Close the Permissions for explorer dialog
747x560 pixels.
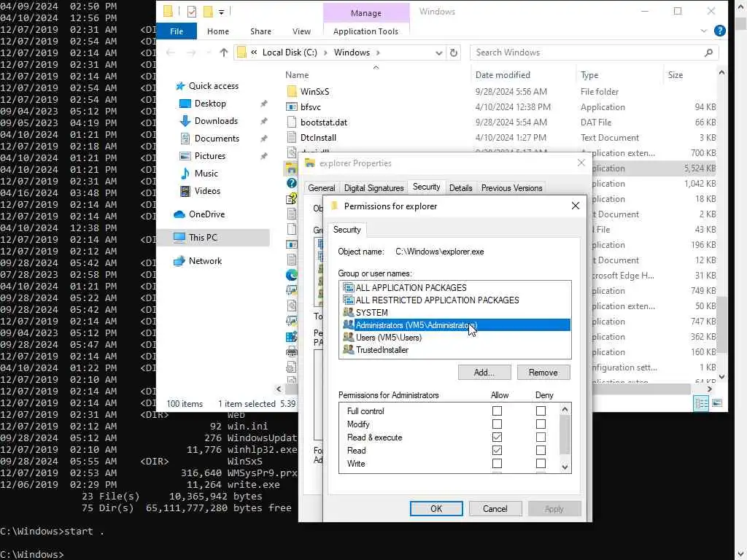(x=576, y=206)
